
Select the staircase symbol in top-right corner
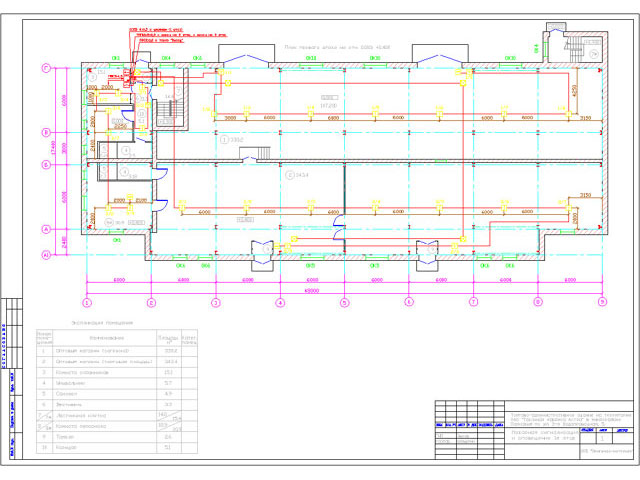(580, 48)
